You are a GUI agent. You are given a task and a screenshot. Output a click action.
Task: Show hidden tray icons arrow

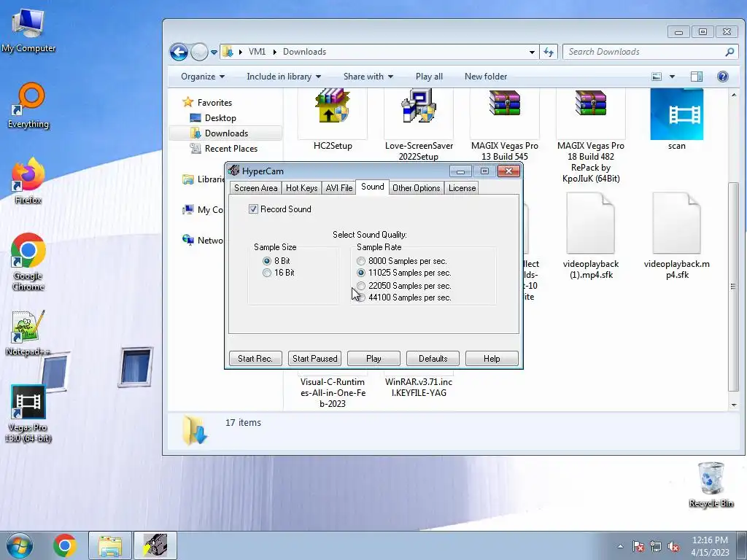(620, 546)
